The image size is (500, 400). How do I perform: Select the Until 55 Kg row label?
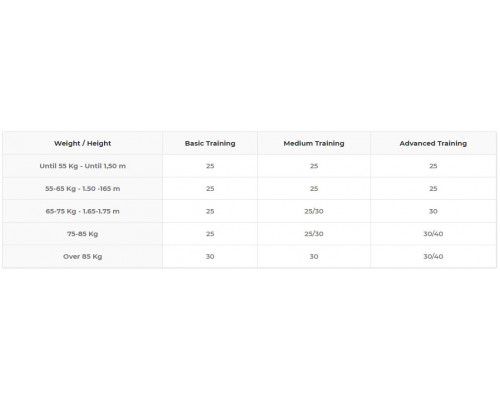coord(83,166)
